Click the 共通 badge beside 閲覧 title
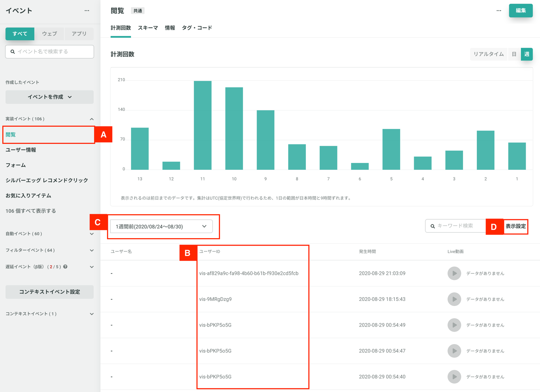The height and width of the screenshot is (392, 540). [x=138, y=11]
